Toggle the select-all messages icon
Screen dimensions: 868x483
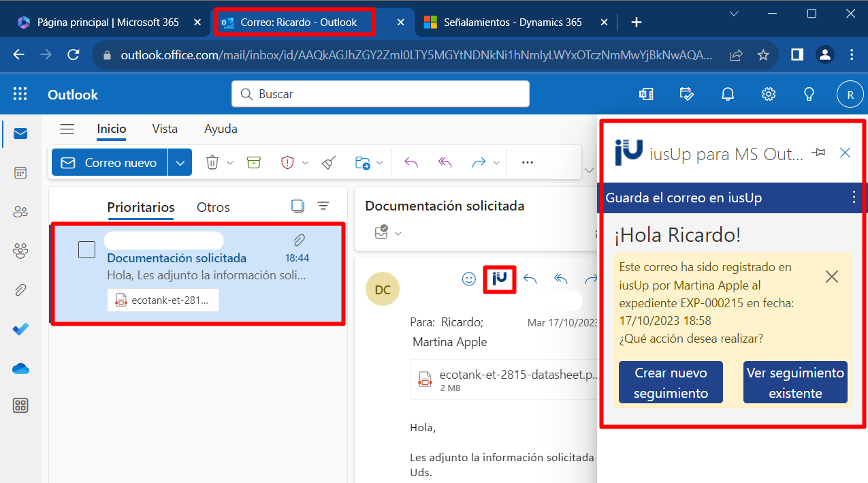coord(297,206)
